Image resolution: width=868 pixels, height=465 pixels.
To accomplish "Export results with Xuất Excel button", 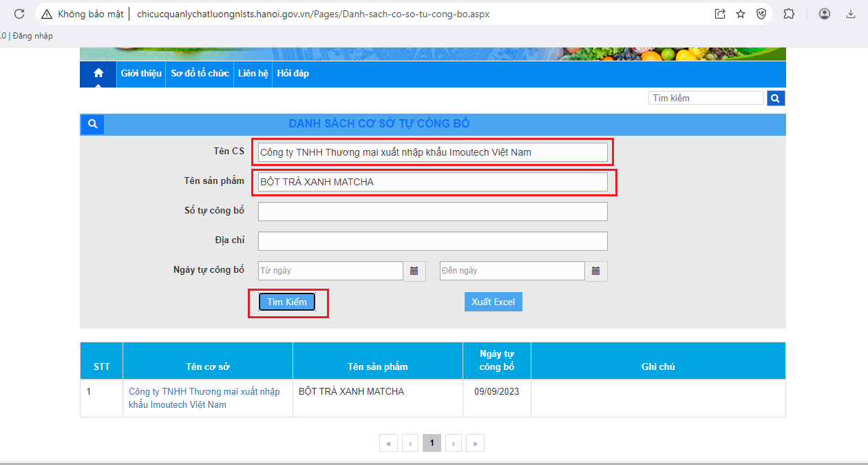I will pyautogui.click(x=494, y=302).
